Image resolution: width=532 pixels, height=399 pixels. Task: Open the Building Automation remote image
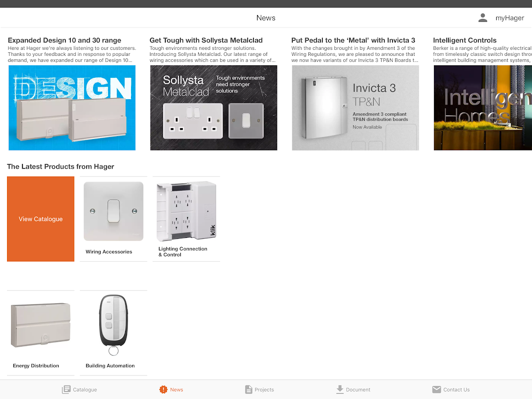coord(113,325)
